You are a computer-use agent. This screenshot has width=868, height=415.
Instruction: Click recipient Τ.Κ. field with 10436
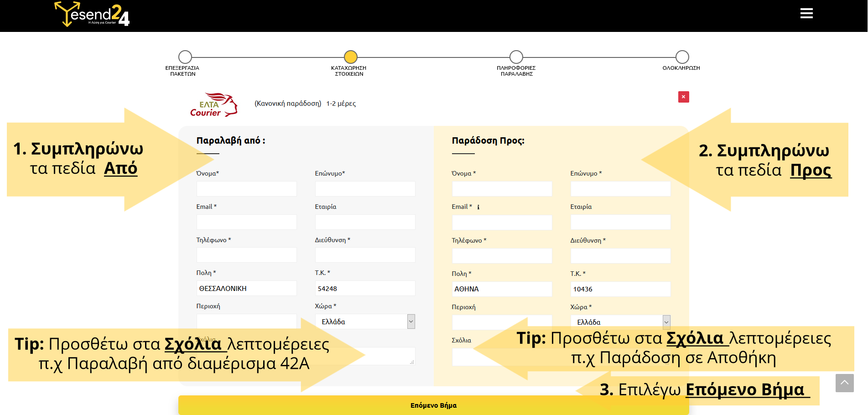pyautogui.click(x=620, y=289)
